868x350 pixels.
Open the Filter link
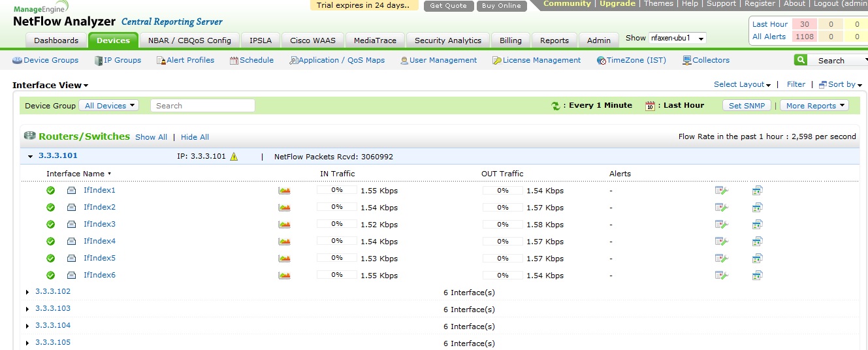(796, 84)
